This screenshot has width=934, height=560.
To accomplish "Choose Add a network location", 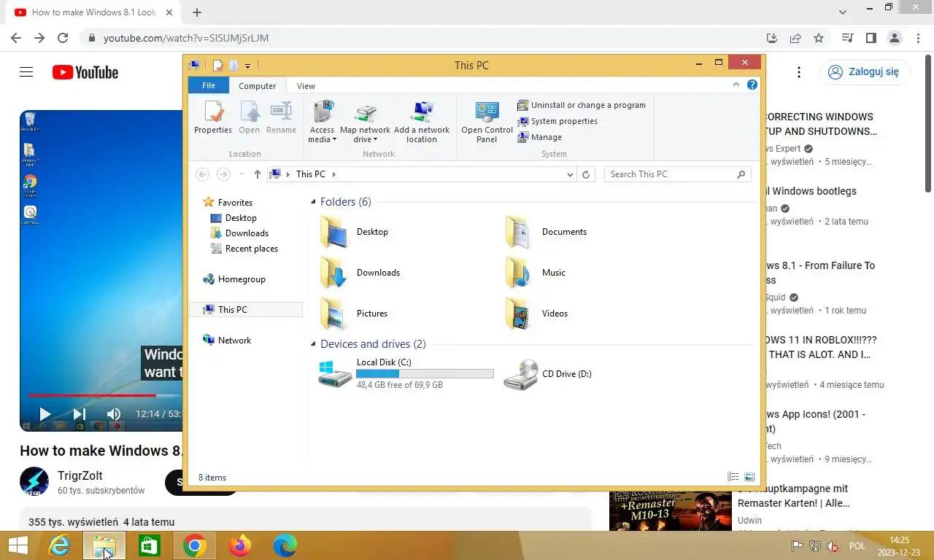I will pyautogui.click(x=422, y=122).
